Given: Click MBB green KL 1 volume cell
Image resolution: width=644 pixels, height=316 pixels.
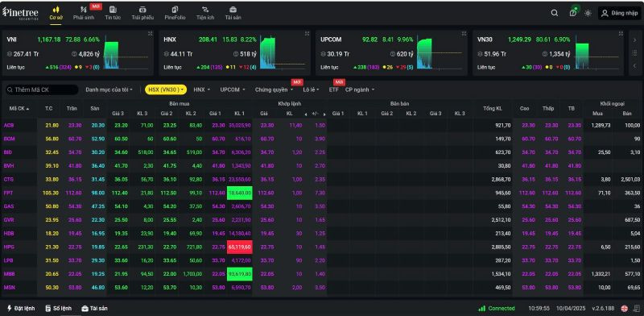Looking at the screenshot, I should click(239, 274).
